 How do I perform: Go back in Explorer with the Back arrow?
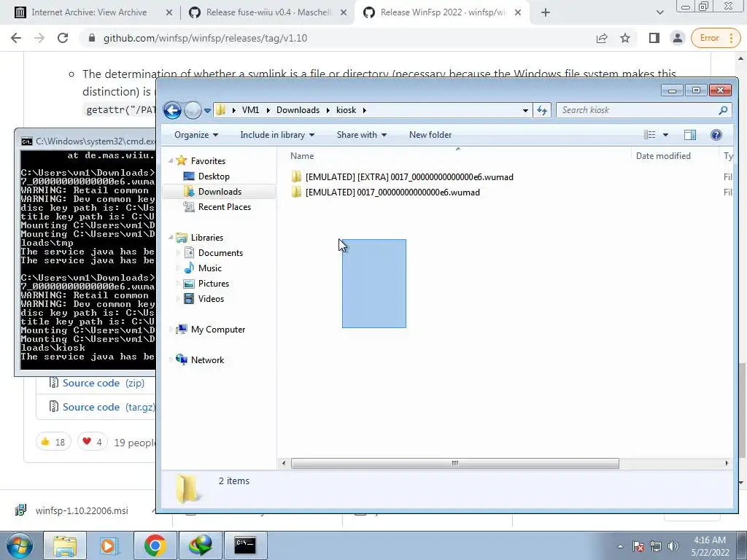[x=172, y=111]
